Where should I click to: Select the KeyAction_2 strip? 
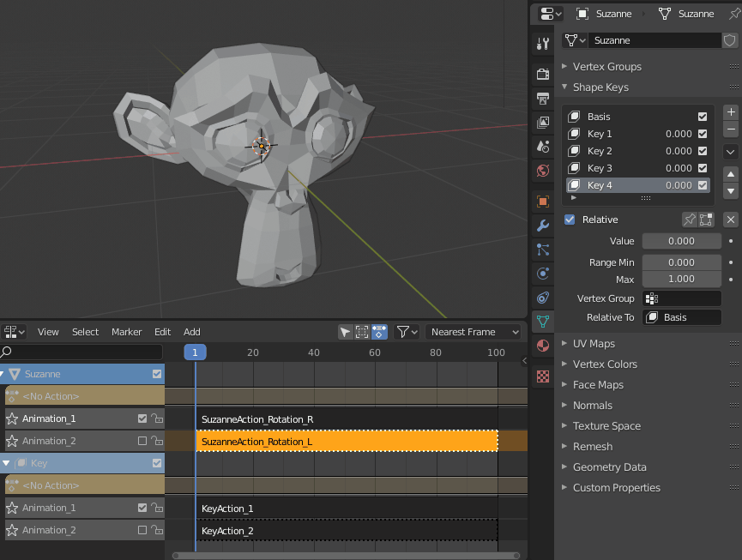[x=347, y=531]
